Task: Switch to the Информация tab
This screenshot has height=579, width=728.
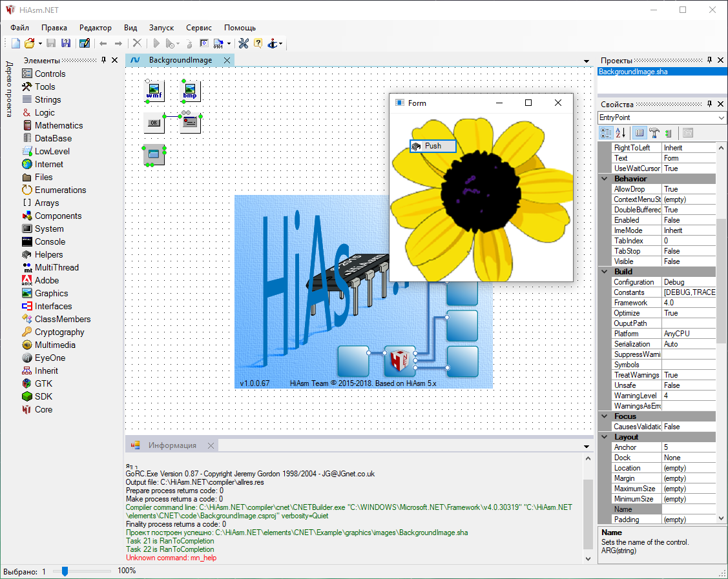Action: click(172, 445)
